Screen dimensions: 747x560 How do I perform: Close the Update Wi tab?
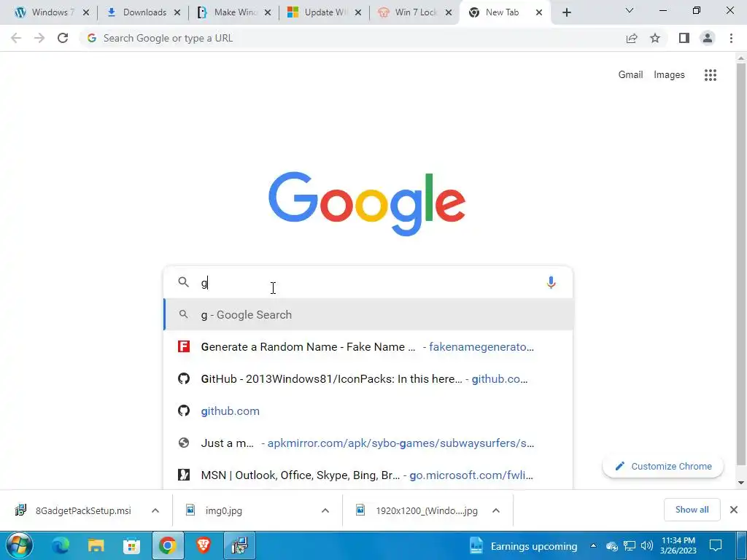point(358,13)
